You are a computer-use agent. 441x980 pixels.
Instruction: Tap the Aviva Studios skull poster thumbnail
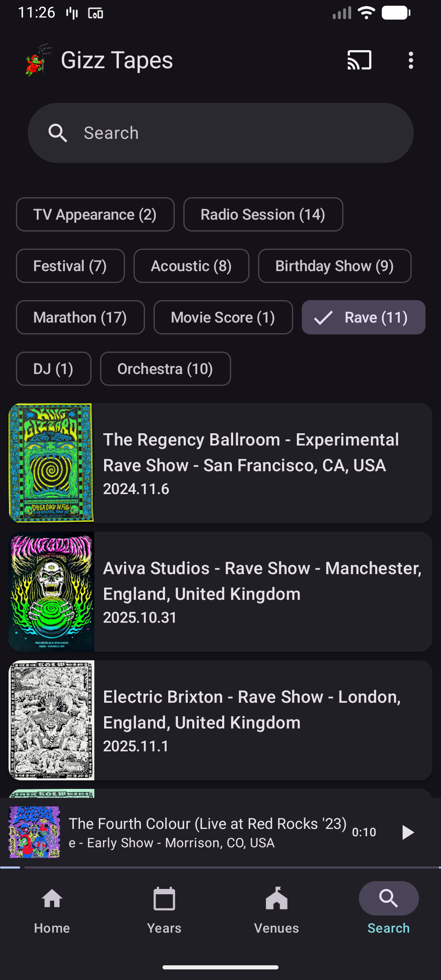pos(51,592)
